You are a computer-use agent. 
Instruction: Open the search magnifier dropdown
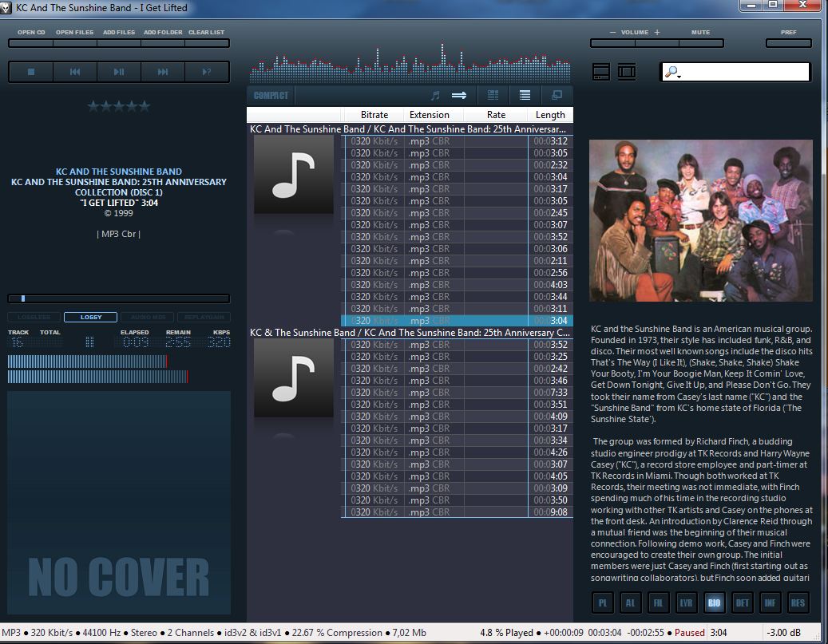click(672, 73)
